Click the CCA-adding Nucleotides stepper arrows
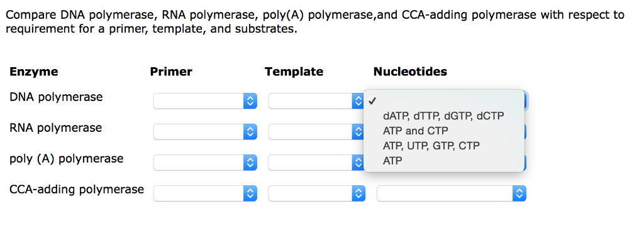644x226 pixels. tap(519, 193)
